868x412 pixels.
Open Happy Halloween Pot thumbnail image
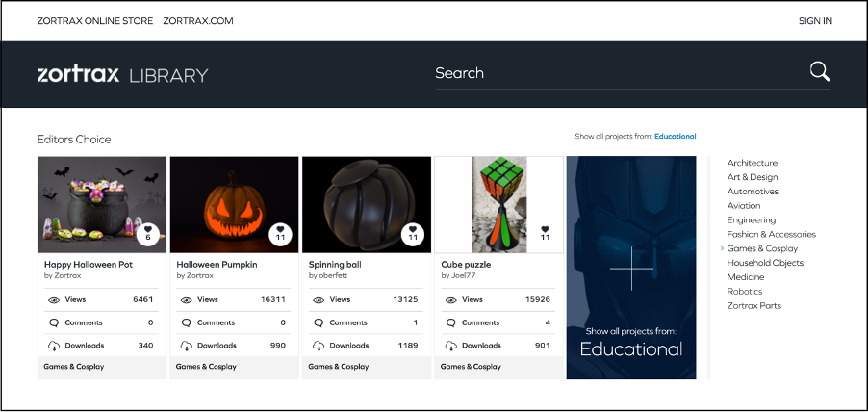point(102,204)
